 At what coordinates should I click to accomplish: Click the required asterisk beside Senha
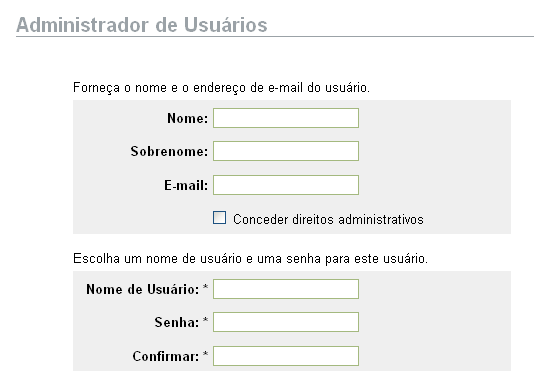[x=205, y=320]
